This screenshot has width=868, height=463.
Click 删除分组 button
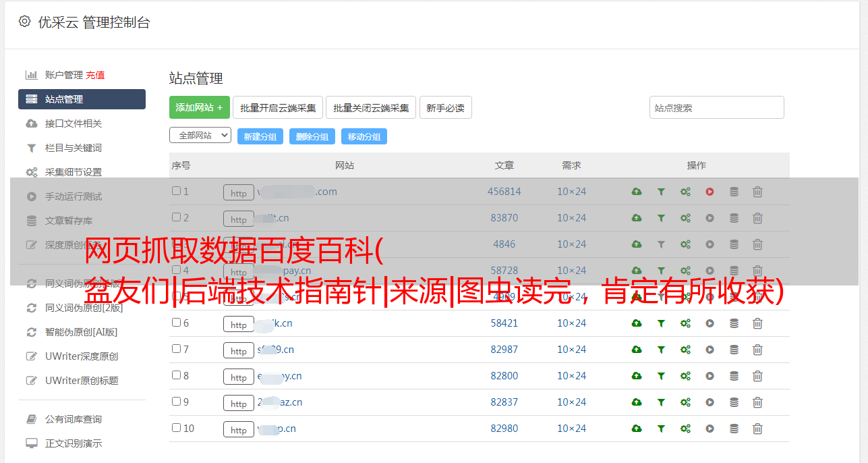pyautogui.click(x=312, y=136)
